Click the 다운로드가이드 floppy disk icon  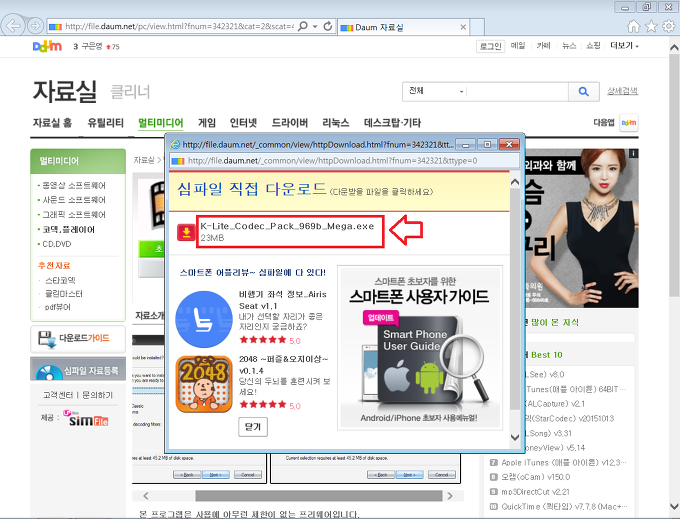[x=47, y=339]
